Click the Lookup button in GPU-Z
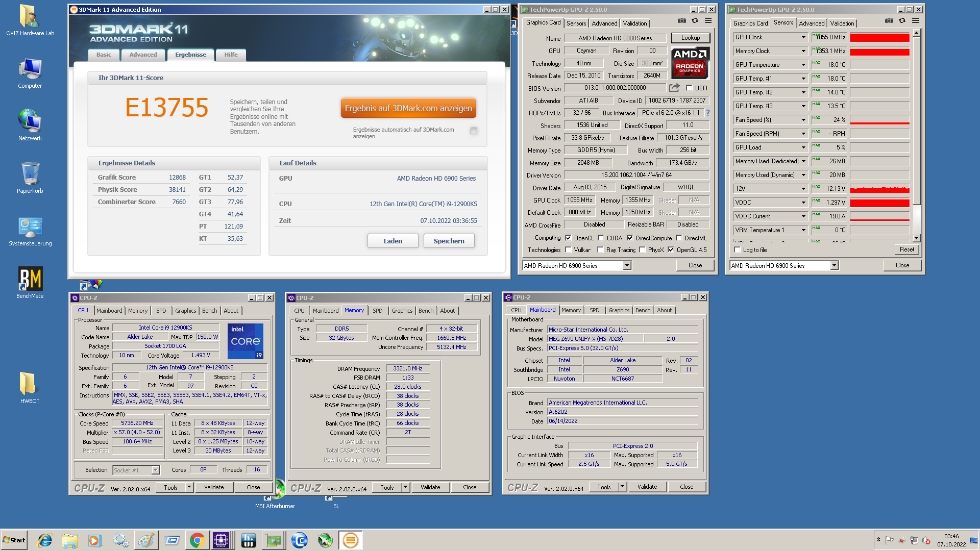This screenshot has width=980, height=551. 691,38
